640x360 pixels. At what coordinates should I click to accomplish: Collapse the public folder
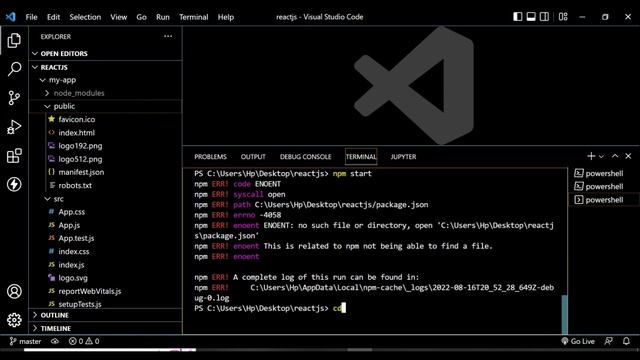tap(105, 106)
